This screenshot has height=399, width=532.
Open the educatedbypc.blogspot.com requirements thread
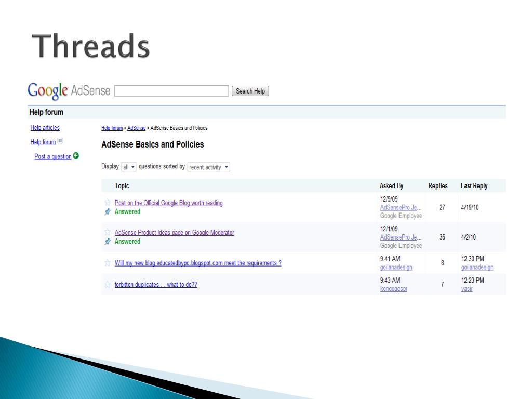198,263
